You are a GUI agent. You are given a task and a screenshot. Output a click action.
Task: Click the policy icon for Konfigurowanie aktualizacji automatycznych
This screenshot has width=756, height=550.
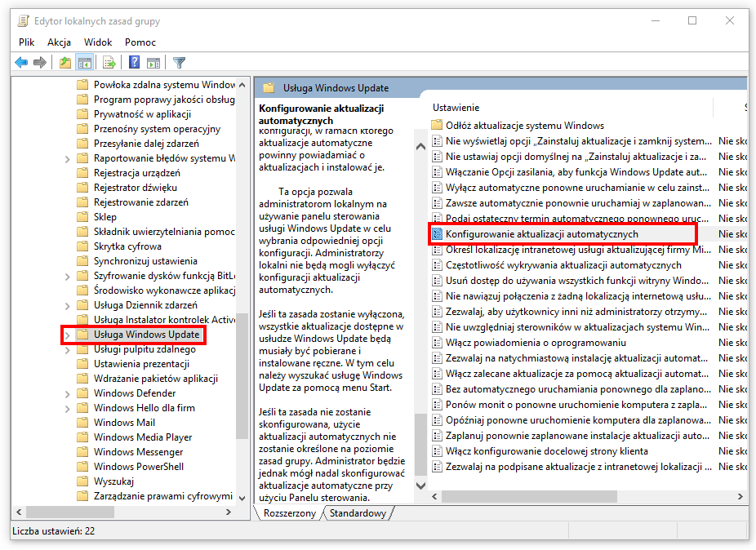pos(437,234)
